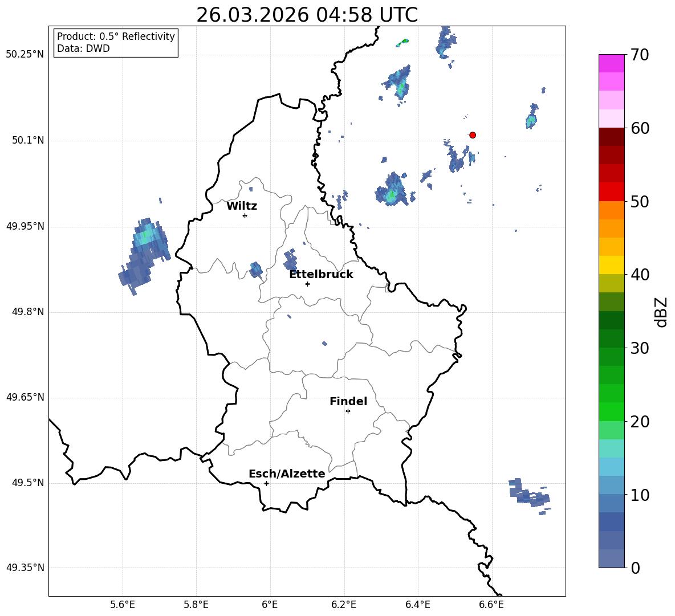Click the 6°E longitude label
This screenshot has height=616, width=675.
(270, 605)
